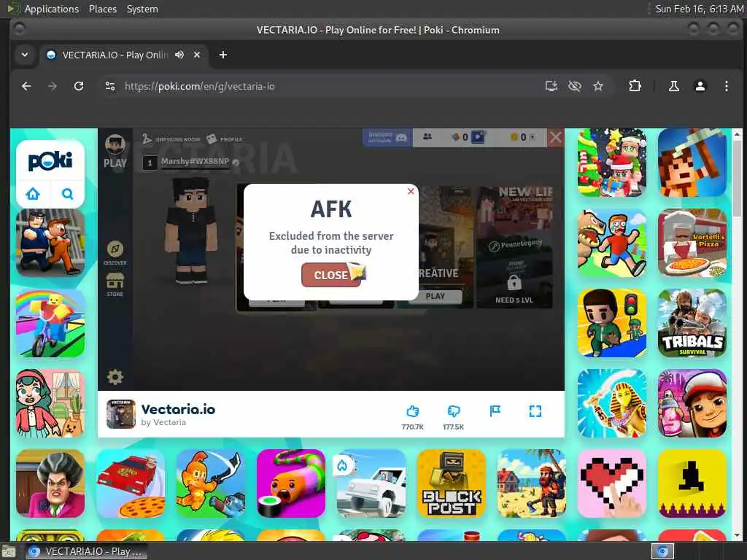The width and height of the screenshot is (747, 560).
Task: Open the police chase game thumbnail
Action: (50, 243)
